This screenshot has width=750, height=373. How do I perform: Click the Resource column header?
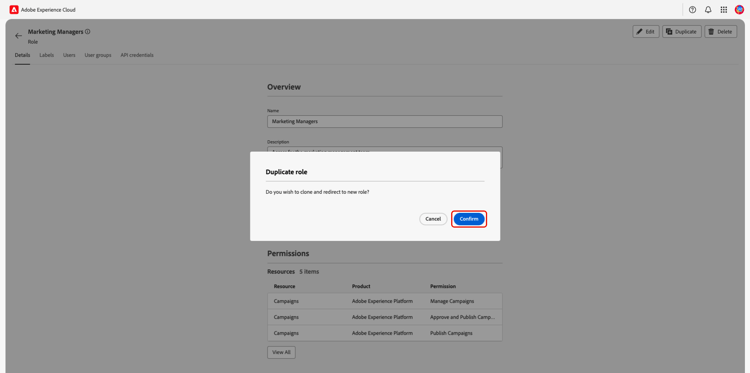click(284, 286)
